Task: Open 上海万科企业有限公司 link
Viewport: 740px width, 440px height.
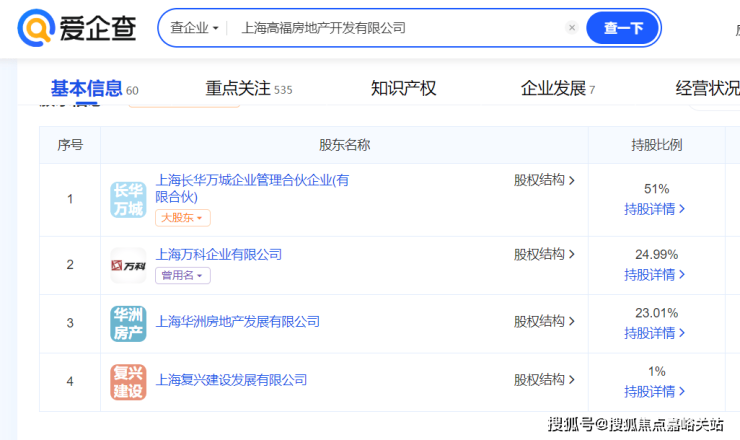Action: tap(219, 254)
